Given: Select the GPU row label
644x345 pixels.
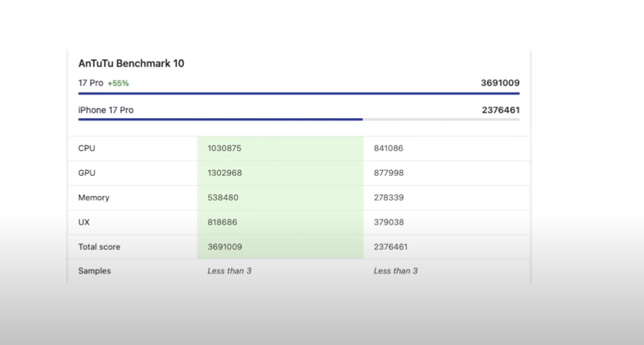Looking at the screenshot, I should tap(86, 173).
